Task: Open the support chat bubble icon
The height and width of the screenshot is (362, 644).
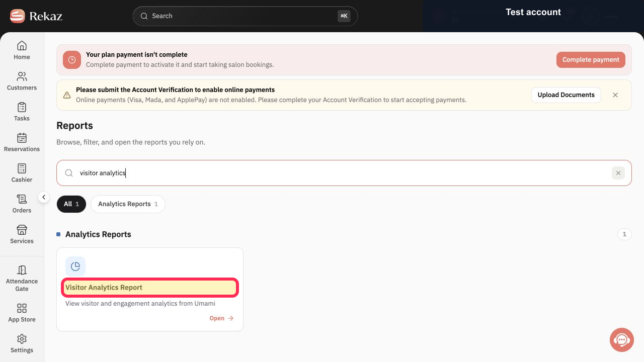Action: tap(622, 340)
